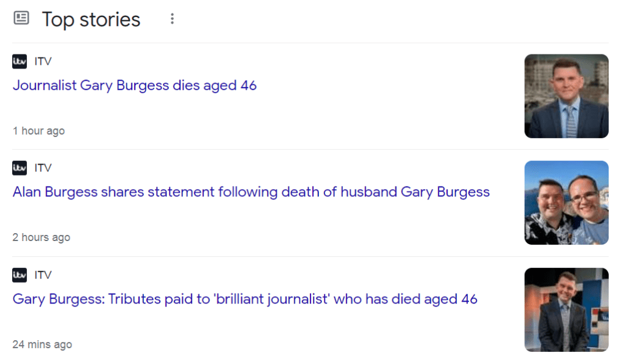Click the 'Top stories' heading text
Image resolution: width=627 pixels, height=364 pixels.
pyautogui.click(x=91, y=20)
